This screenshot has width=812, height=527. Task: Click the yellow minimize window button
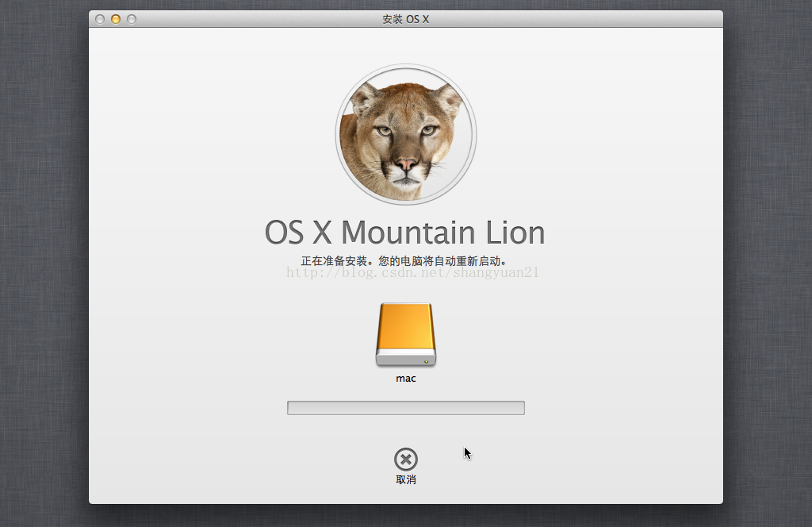click(116, 19)
